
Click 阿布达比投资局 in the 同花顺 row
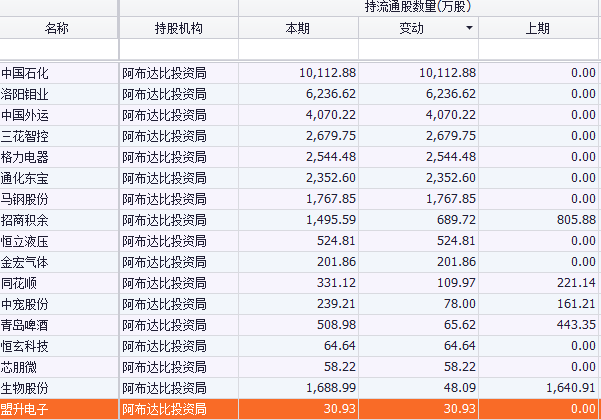(164, 284)
